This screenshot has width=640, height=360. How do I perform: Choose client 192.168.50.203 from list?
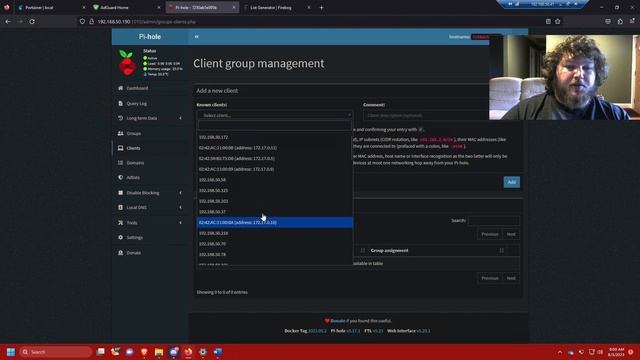pyautogui.click(x=275, y=201)
